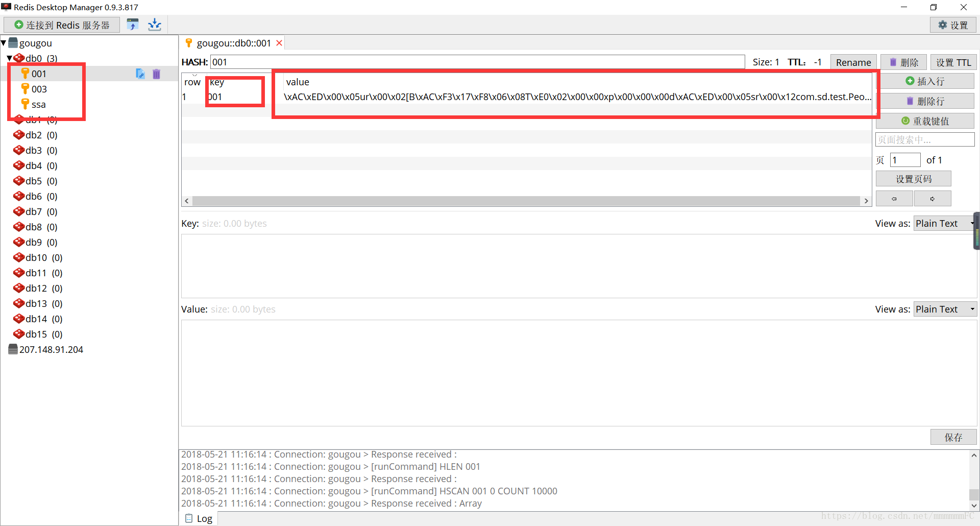Click the import connections toolbar icon
980x526 pixels.
[133, 25]
